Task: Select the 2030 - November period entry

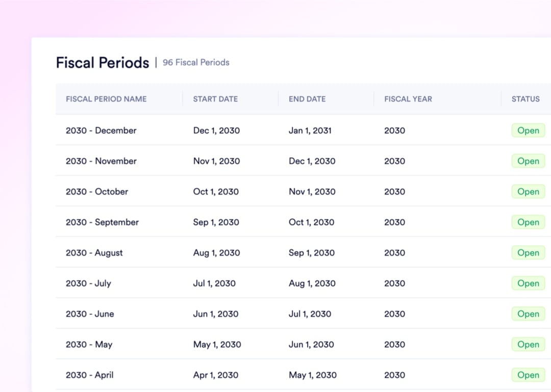Action: 101,161
